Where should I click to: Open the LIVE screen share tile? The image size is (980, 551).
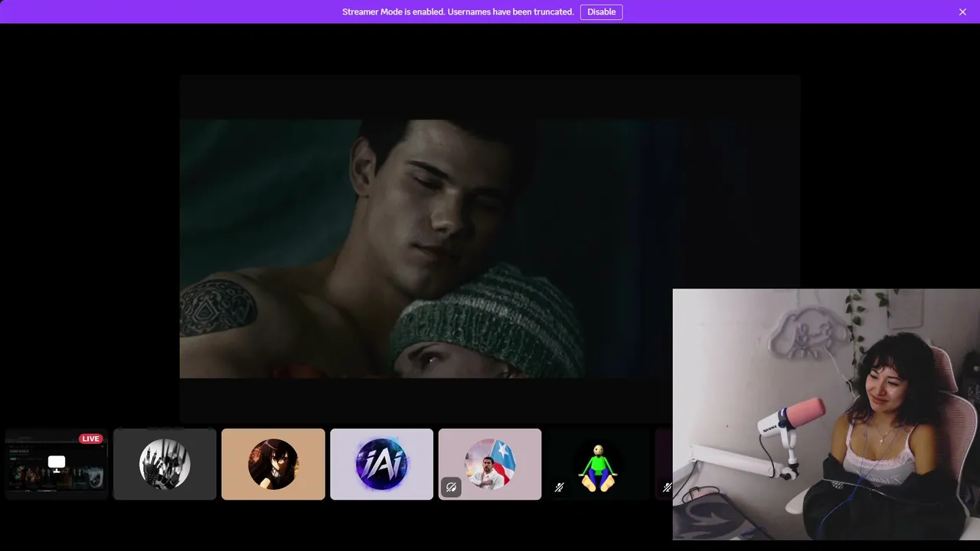pyautogui.click(x=57, y=464)
